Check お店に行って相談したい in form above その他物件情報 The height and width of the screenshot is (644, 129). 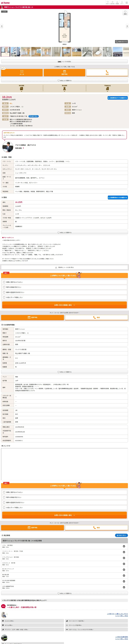[4, 297]
